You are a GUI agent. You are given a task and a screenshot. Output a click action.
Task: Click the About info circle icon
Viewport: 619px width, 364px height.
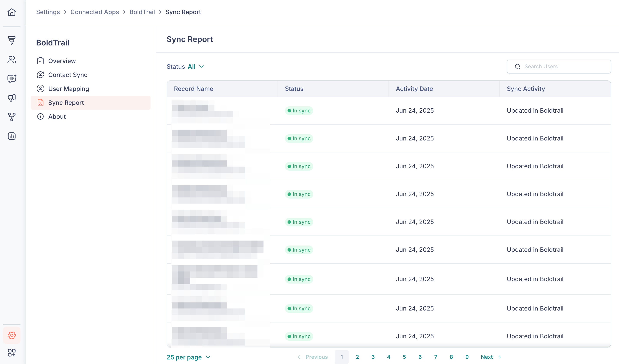[x=40, y=116]
